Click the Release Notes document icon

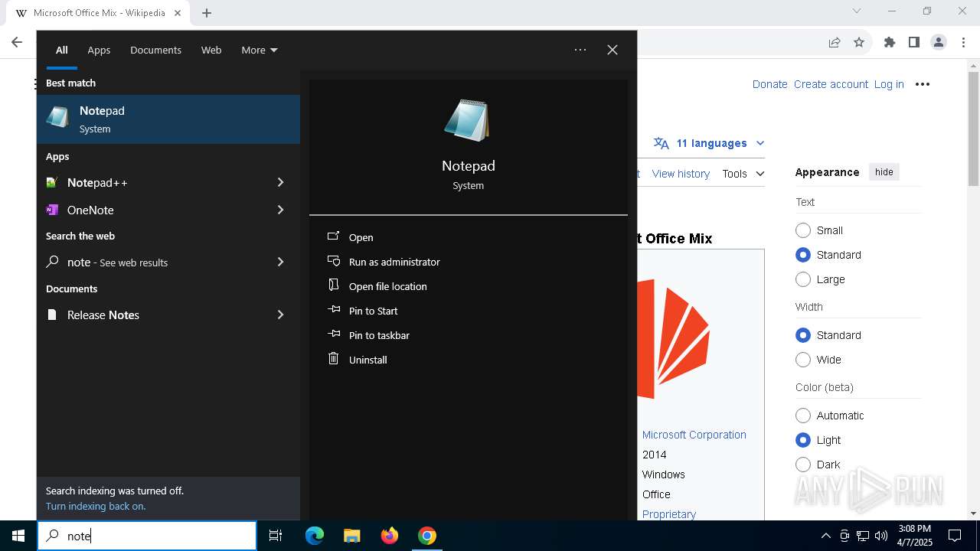tap(52, 315)
